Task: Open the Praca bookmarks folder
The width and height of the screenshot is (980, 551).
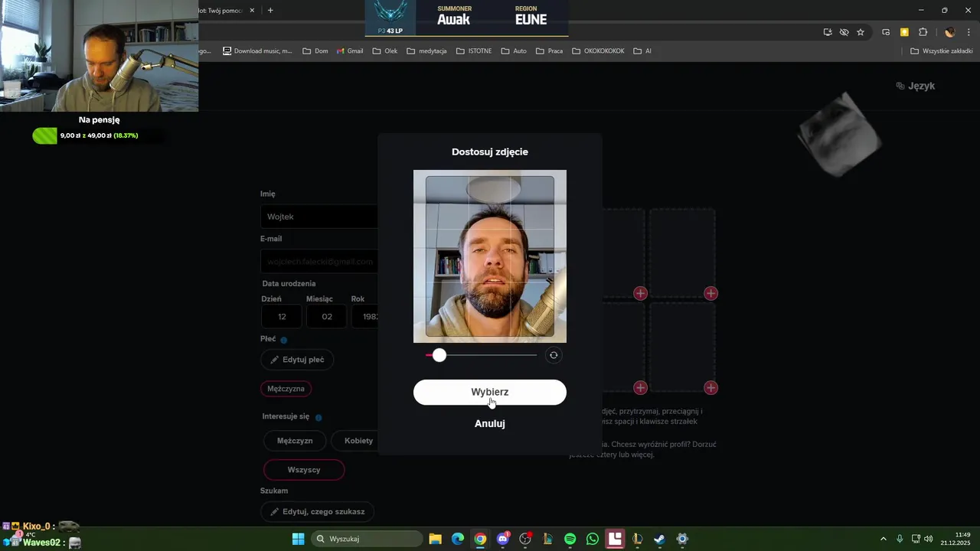Action: [x=549, y=51]
